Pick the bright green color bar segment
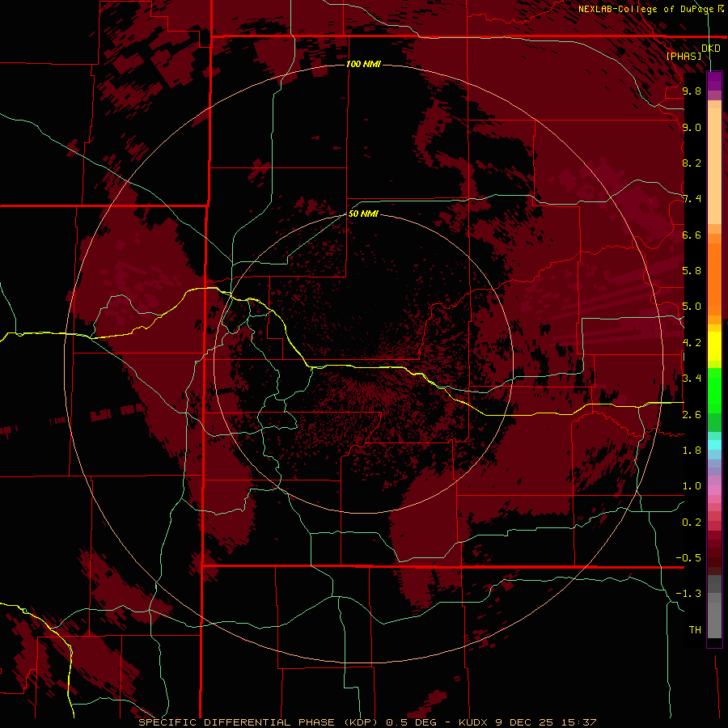The image size is (728, 728). pos(714,391)
